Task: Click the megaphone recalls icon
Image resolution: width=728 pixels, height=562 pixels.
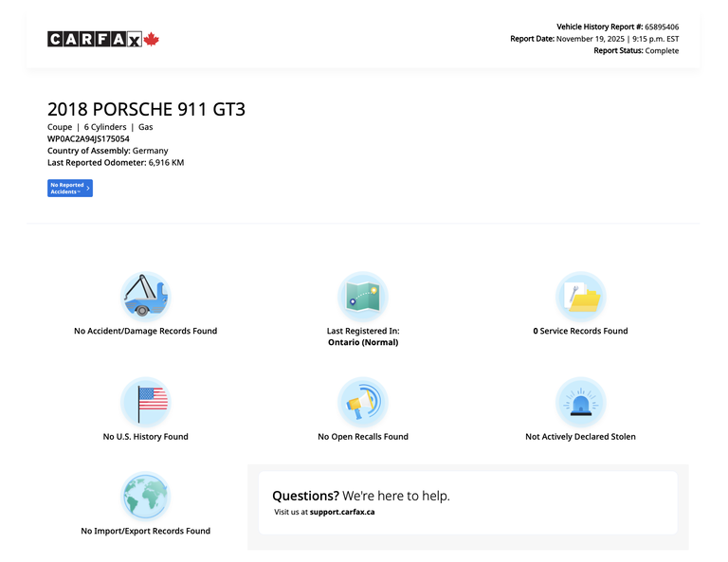Action: click(x=363, y=402)
